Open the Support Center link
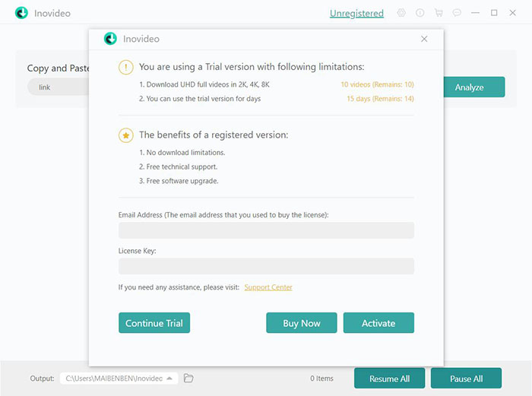Image resolution: width=532 pixels, height=396 pixels. (x=268, y=287)
